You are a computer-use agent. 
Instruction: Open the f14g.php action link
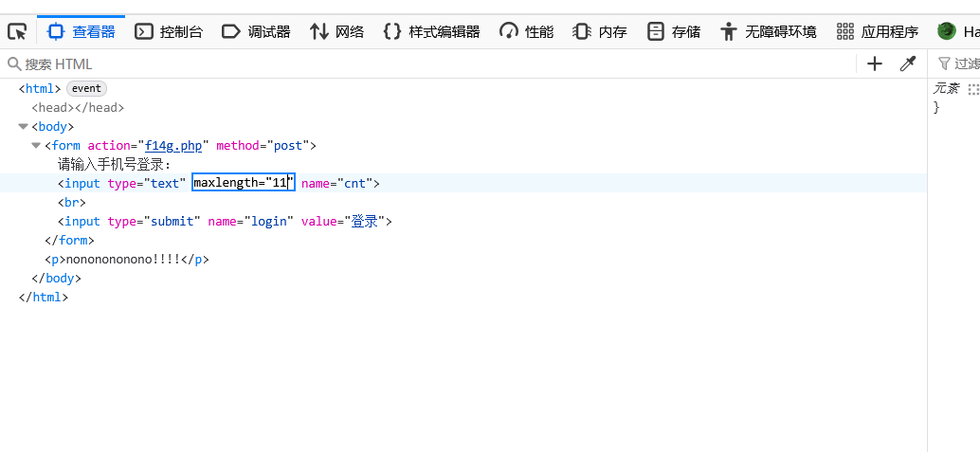click(173, 146)
